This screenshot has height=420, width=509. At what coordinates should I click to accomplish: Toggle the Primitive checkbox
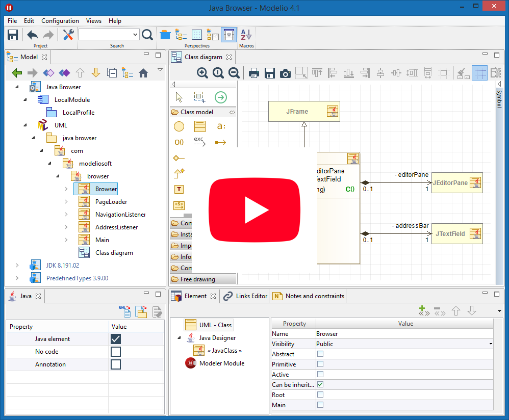320,364
